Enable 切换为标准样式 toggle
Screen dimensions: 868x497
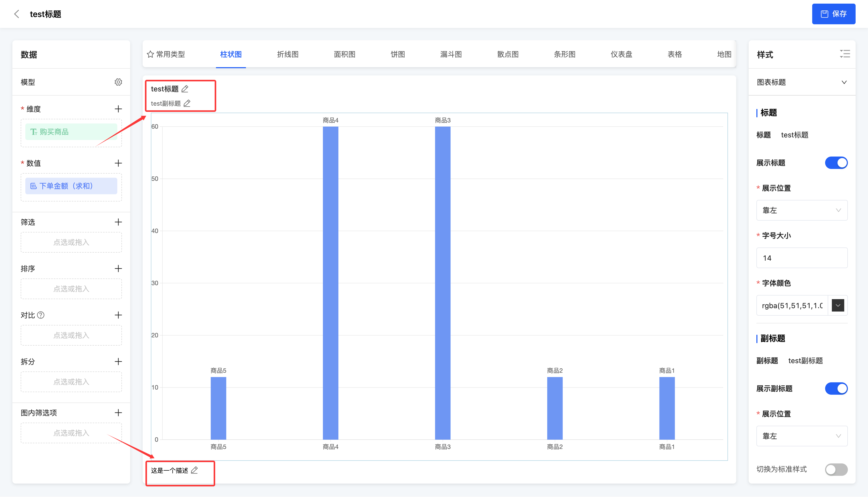click(836, 469)
